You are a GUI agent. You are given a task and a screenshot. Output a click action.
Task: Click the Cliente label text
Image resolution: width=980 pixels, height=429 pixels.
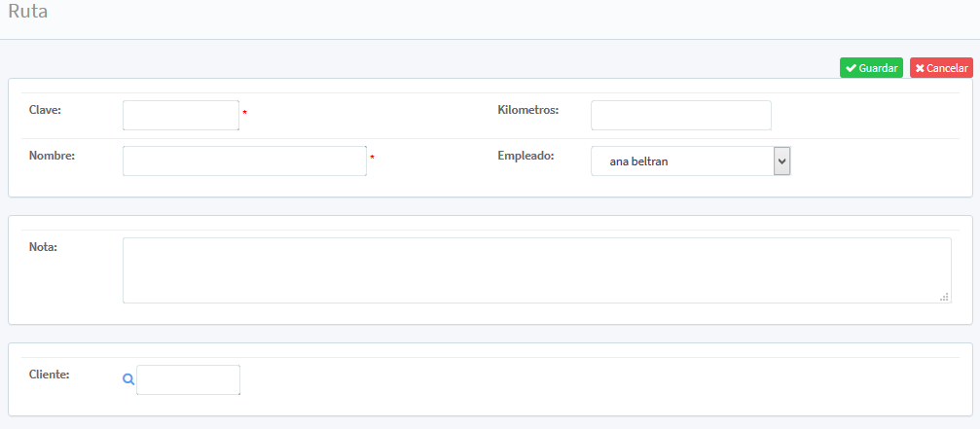click(x=50, y=375)
